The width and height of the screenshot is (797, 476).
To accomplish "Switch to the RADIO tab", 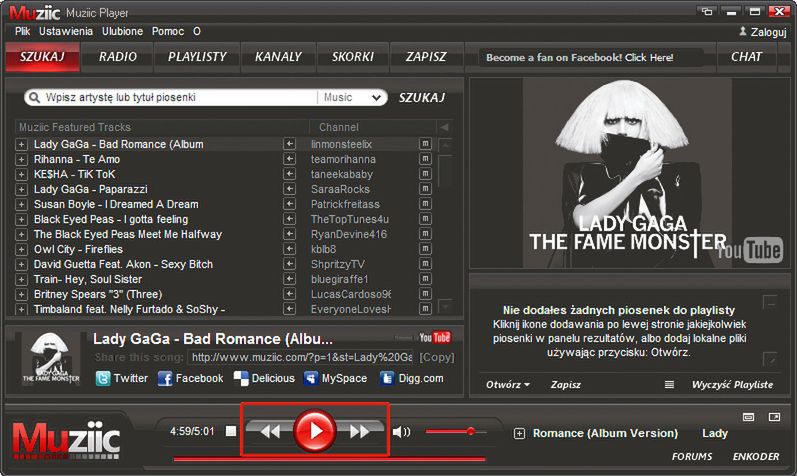I will coord(118,57).
